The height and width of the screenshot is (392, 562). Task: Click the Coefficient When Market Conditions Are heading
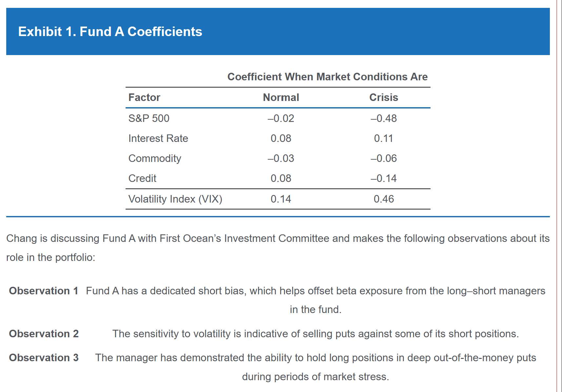point(327,77)
